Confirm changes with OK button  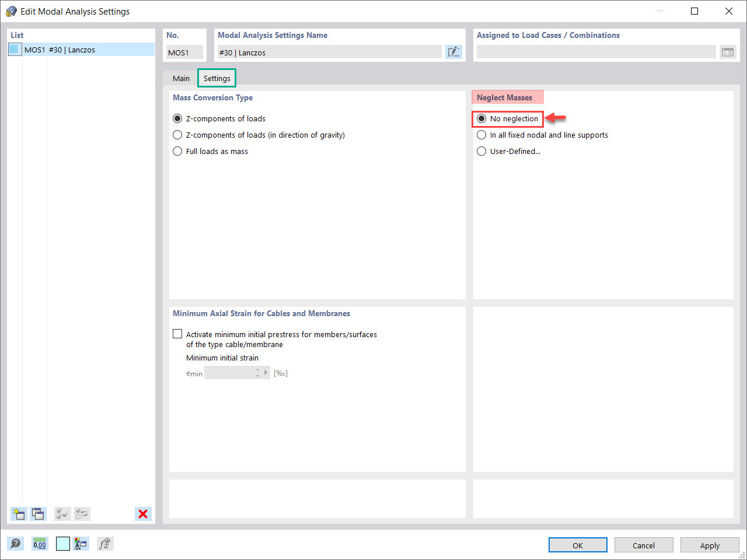coord(578,545)
